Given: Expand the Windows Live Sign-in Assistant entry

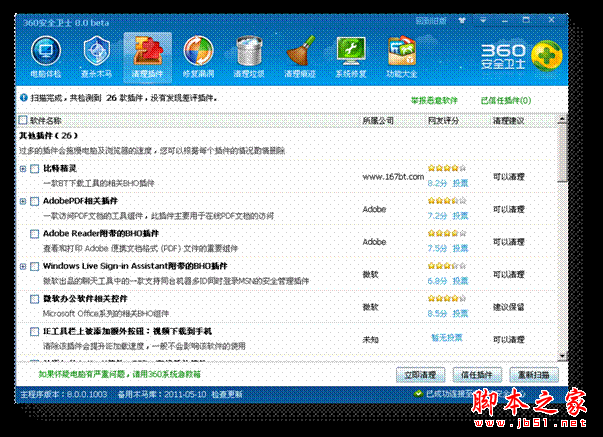Looking at the screenshot, I should (x=23, y=266).
